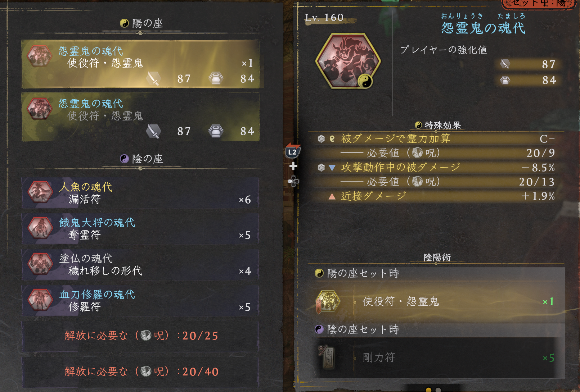Open the 陰の座 section header
The image size is (580, 392).
141,159
